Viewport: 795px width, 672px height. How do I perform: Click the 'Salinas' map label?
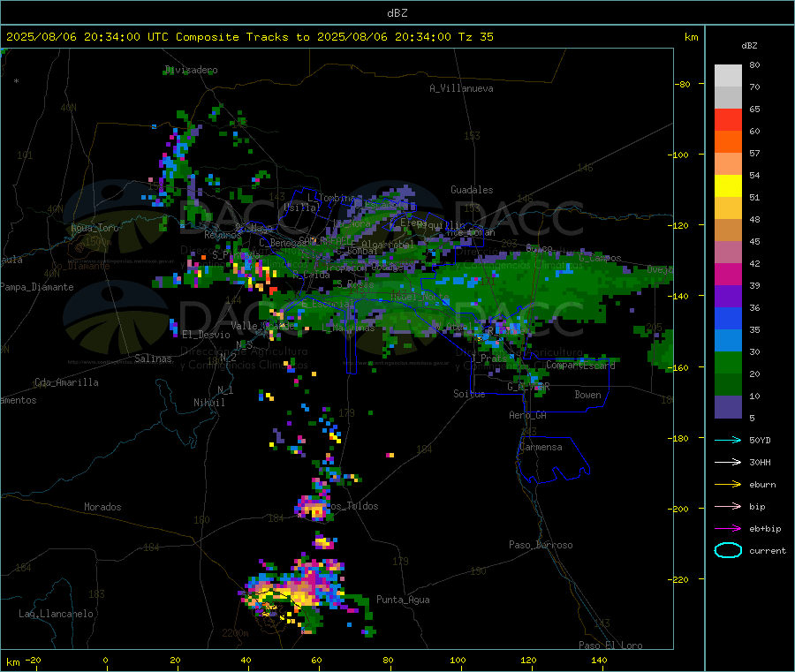[153, 359]
